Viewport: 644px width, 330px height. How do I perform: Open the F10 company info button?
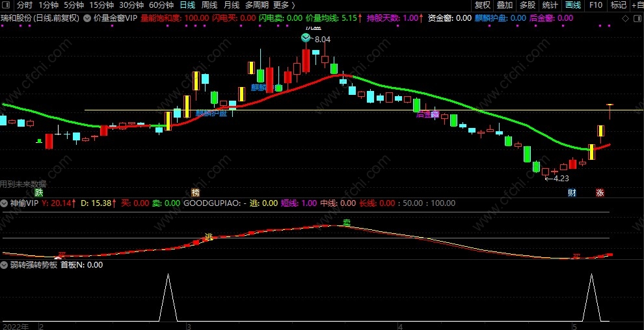(595, 5)
